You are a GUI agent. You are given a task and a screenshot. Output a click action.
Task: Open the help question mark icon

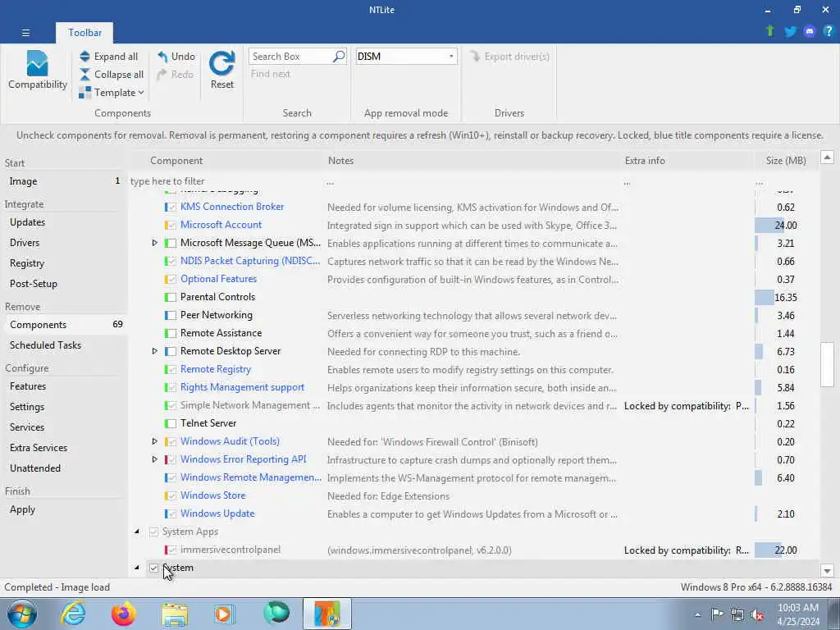[829, 32]
